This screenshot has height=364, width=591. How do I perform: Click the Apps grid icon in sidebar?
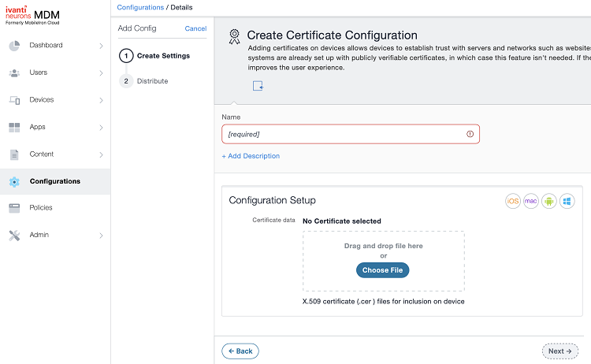tap(14, 127)
